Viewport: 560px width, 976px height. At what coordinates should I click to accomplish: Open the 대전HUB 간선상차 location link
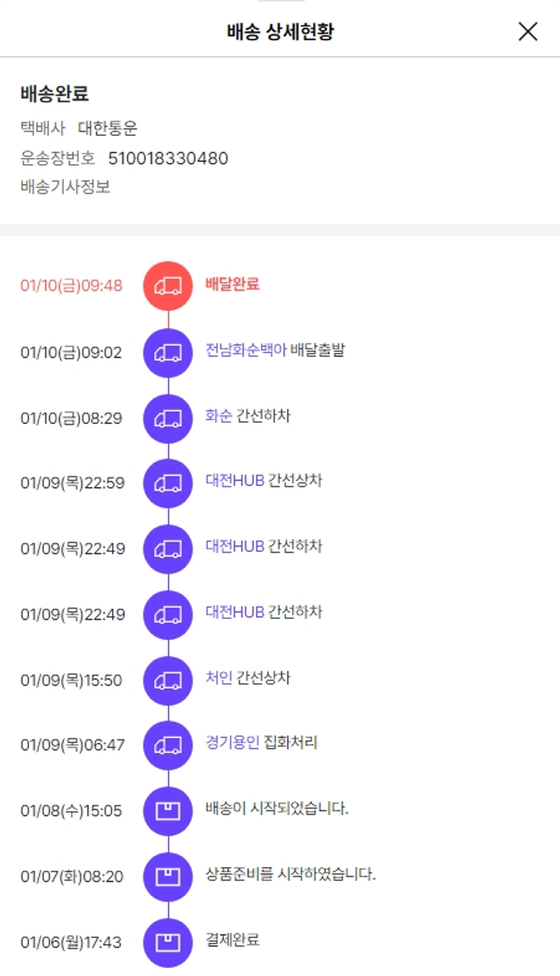(234, 481)
